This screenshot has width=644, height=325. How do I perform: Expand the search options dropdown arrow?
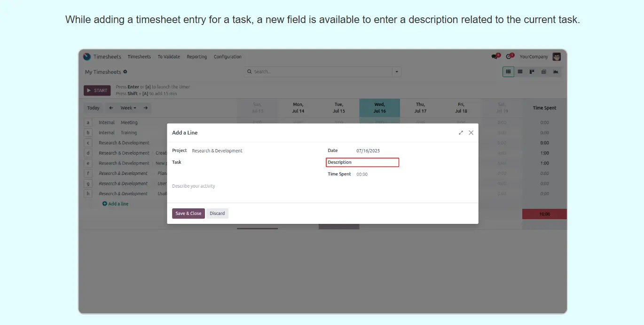coord(397,72)
